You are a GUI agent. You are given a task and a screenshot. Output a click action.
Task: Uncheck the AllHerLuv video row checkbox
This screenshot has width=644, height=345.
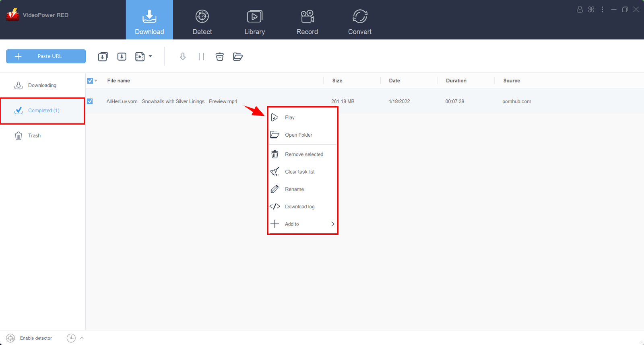pyautogui.click(x=90, y=101)
